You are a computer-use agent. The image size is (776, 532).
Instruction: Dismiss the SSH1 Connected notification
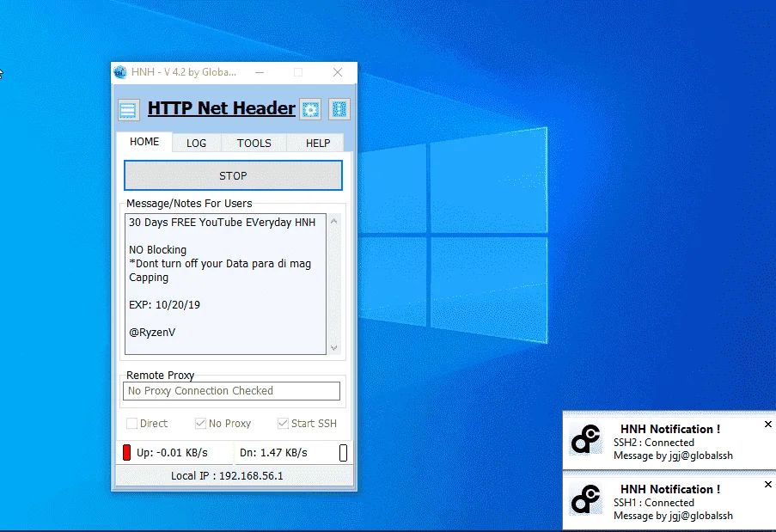click(768, 484)
